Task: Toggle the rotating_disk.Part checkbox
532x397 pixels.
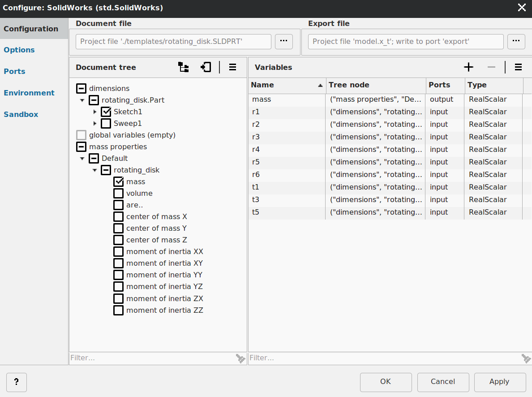Action: click(94, 100)
